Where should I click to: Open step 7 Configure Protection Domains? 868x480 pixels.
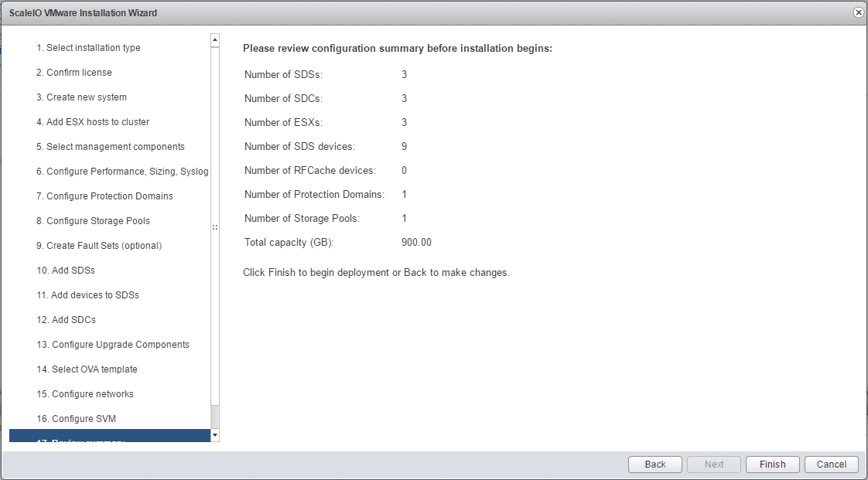click(x=104, y=196)
